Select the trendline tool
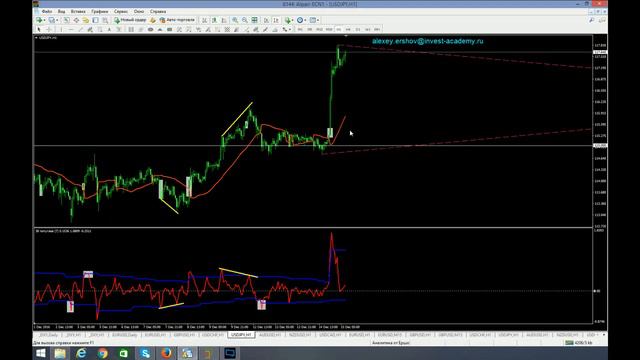Image resolution: width=640 pixels, height=360 pixels. coord(80,29)
